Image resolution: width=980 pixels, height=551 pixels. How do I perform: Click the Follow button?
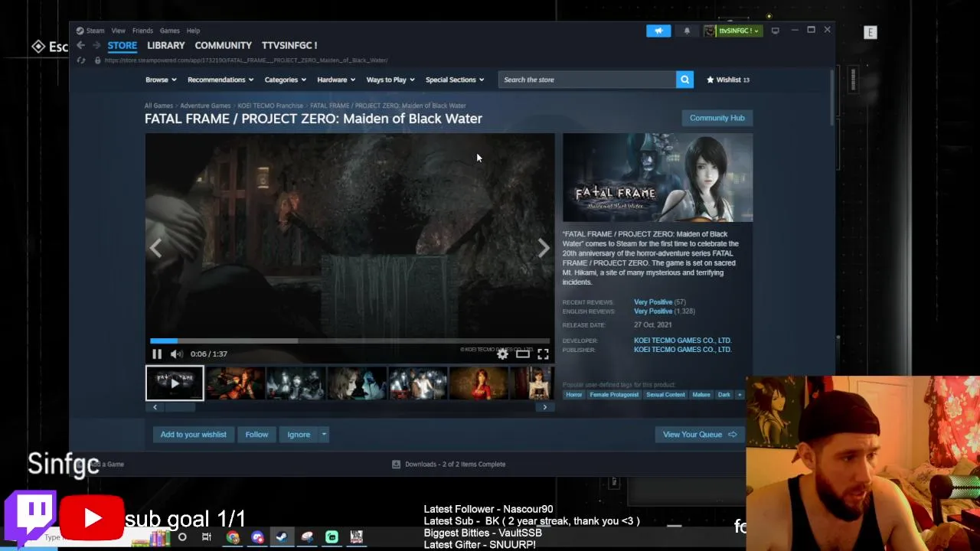(256, 435)
